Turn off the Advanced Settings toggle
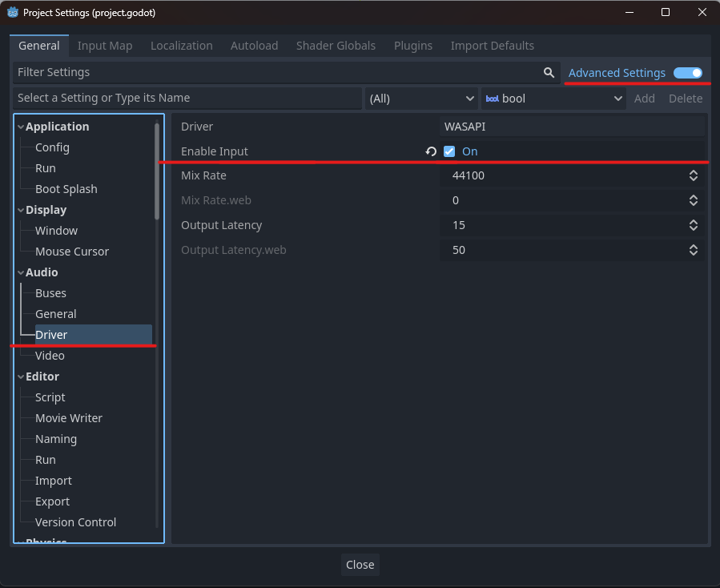This screenshot has height=588, width=720. click(x=687, y=72)
